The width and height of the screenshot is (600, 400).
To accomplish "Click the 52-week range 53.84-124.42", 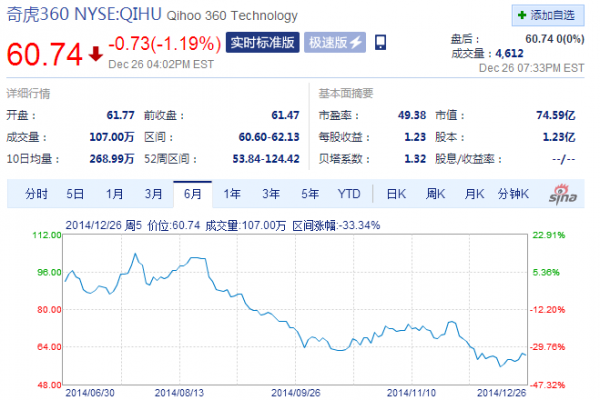I will pyautogui.click(x=266, y=159).
